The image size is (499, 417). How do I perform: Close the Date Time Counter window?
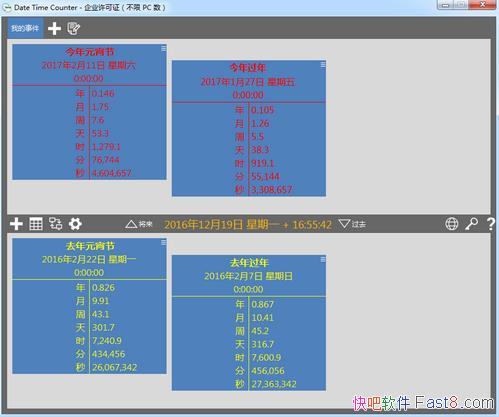(x=483, y=5)
